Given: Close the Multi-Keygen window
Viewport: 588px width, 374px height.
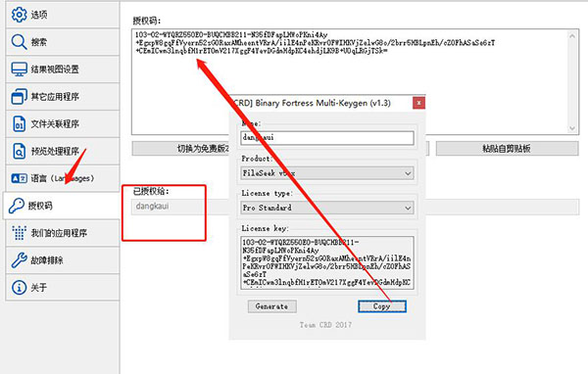Looking at the screenshot, I should tap(418, 103).
